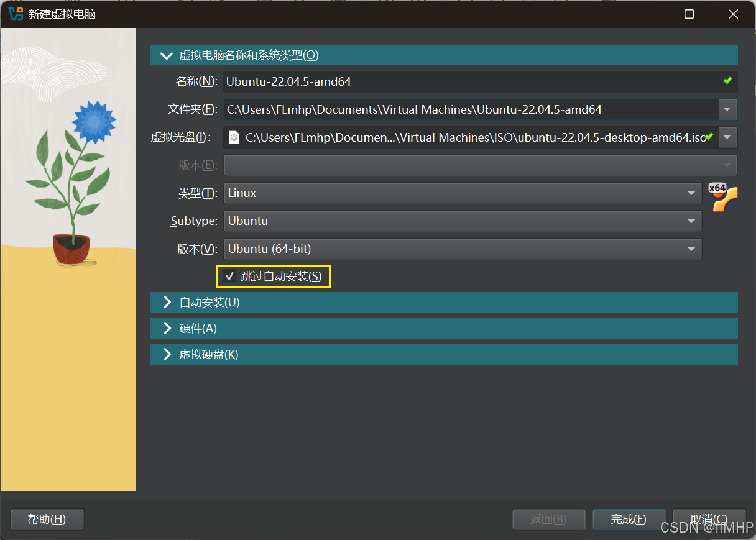
Task: Maximize the new virtual machine window
Action: click(689, 14)
